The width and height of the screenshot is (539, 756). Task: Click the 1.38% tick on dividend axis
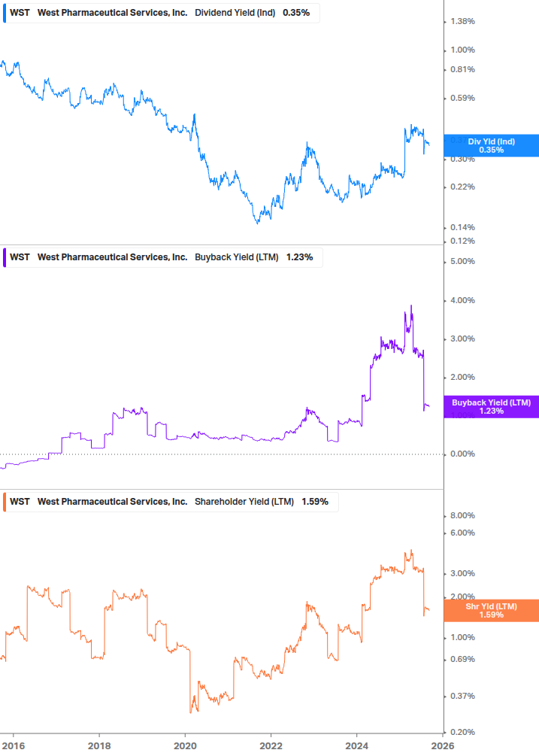pos(462,21)
